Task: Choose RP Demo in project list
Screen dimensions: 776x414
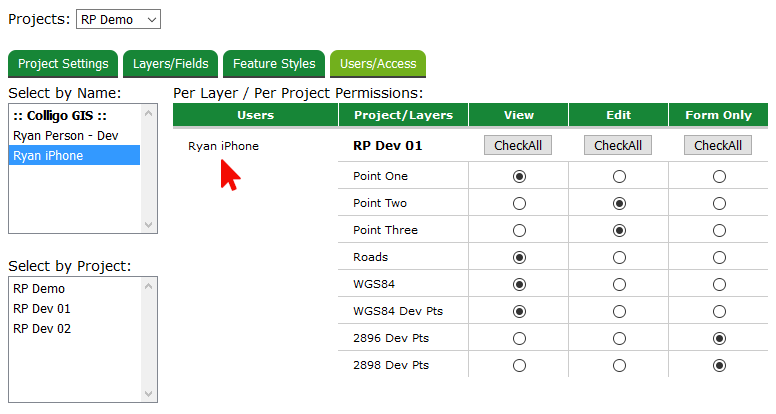Action: [x=38, y=289]
